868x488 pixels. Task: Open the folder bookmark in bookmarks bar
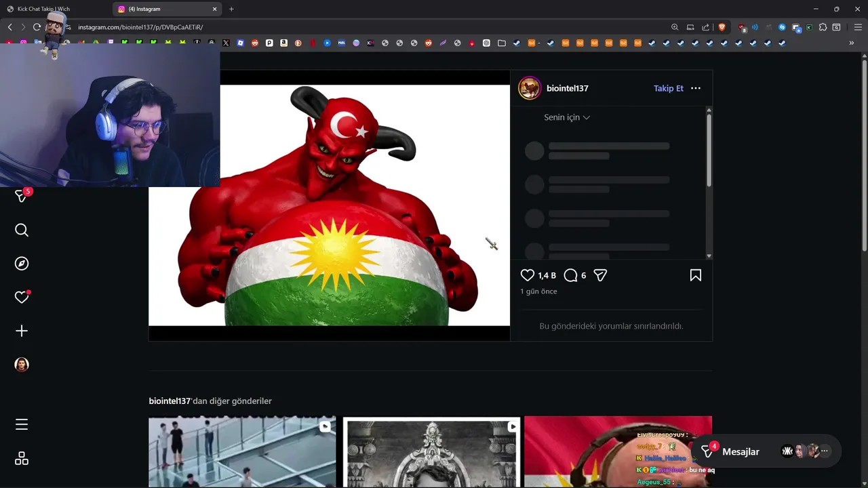pos(502,43)
